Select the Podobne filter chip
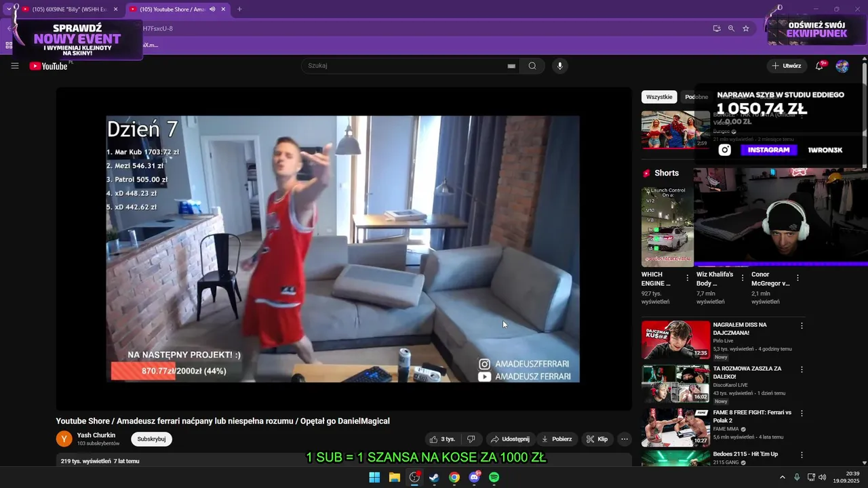The width and height of the screenshot is (868, 488). pos(696,97)
